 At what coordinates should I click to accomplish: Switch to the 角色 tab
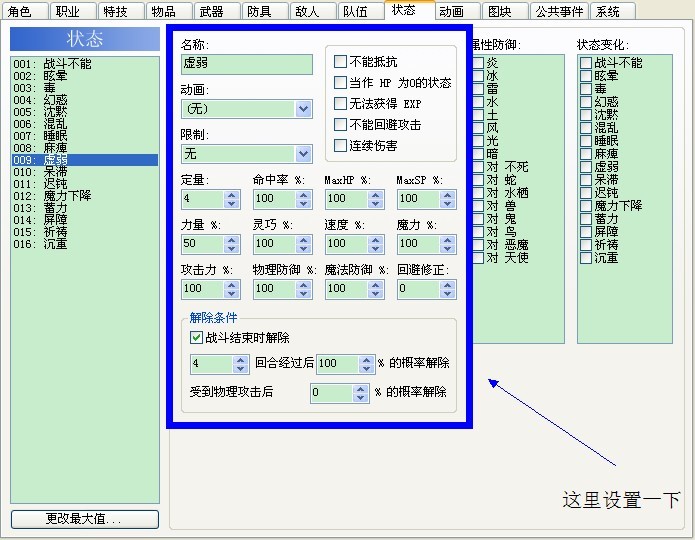(x=25, y=11)
